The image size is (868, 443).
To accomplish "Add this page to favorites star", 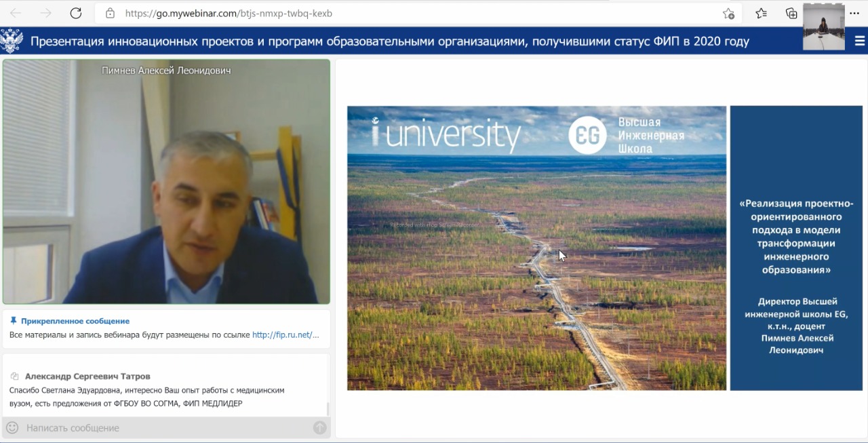I will (728, 14).
